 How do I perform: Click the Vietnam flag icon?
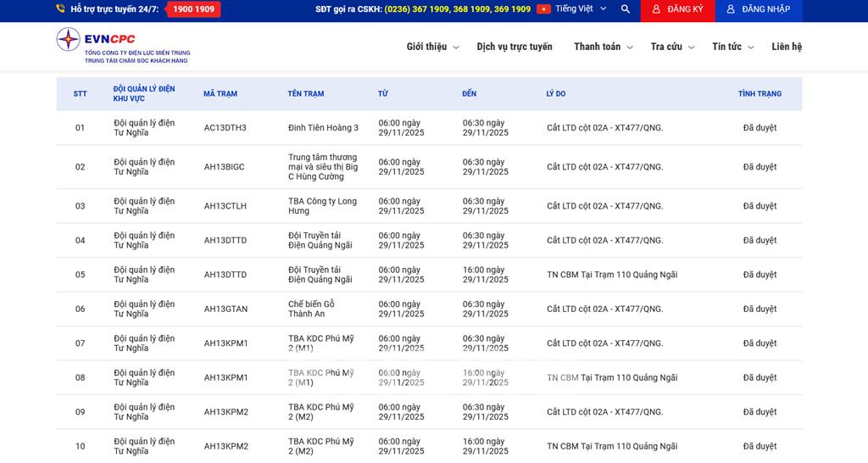pos(543,9)
